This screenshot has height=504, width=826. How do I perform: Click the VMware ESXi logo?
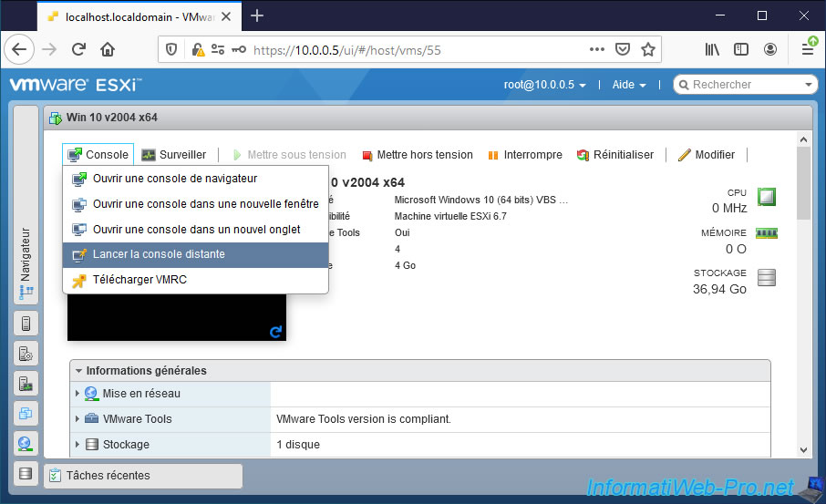coord(76,85)
